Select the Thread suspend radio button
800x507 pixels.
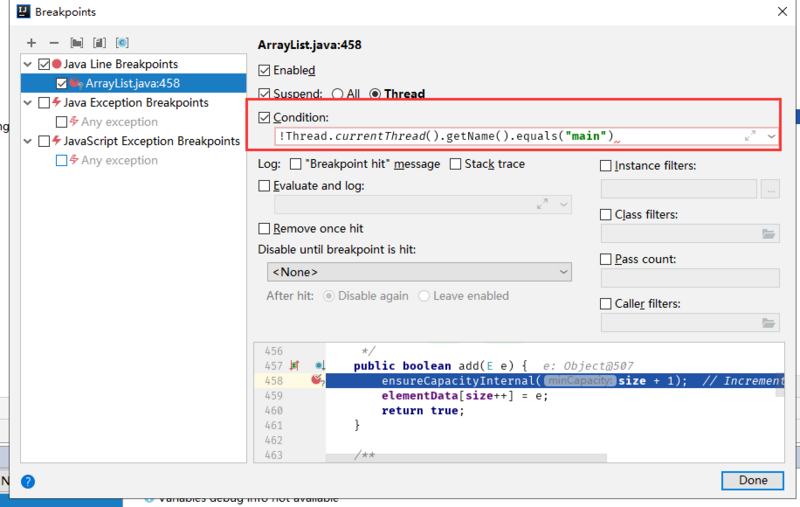click(x=375, y=94)
